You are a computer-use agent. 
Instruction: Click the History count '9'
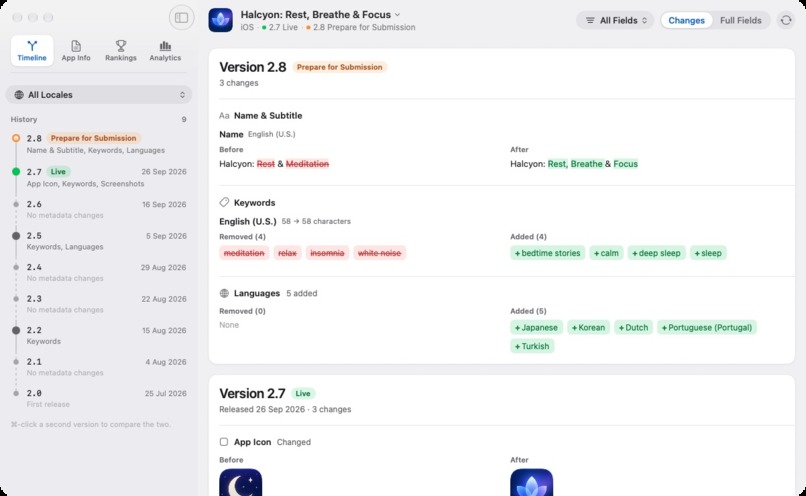[x=184, y=119]
